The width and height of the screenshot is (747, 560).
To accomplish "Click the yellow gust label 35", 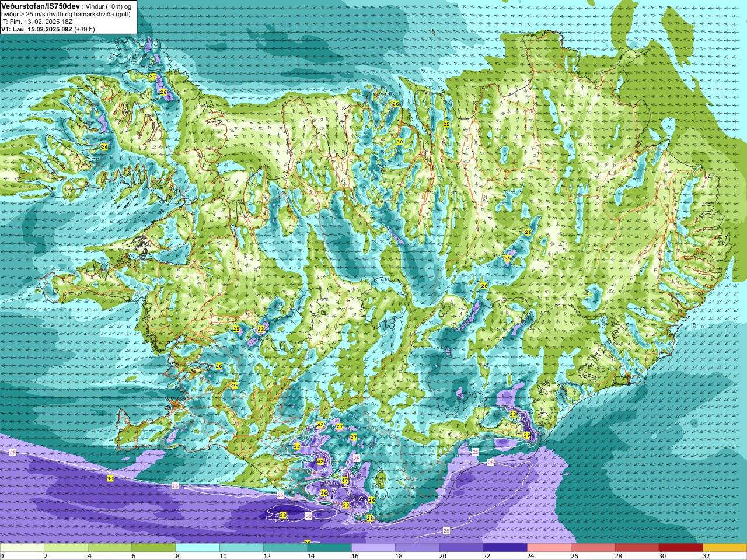I will coord(508,258).
